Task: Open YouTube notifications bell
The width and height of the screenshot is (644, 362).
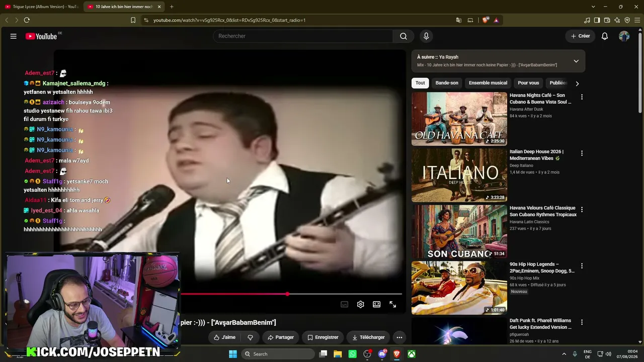Action: tap(605, 36)
